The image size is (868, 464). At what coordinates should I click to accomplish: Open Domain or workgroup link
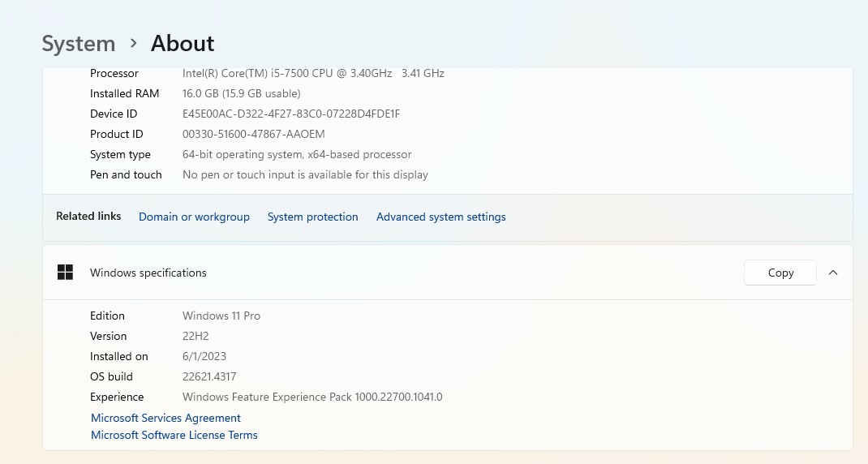click(194, 217)
